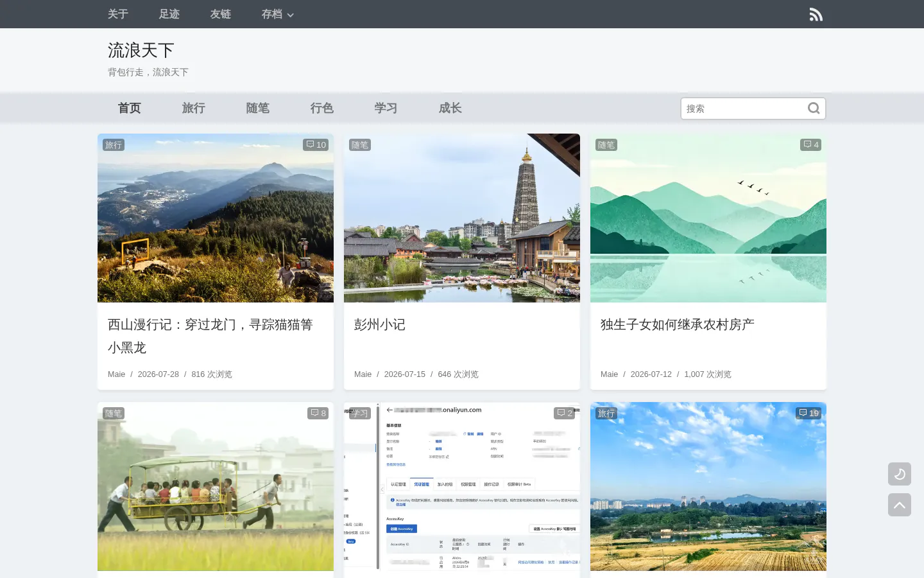Click the mountain landscape thumbnail of 西山漫行记
Screen dimensions: 924x578
(216, 218)
